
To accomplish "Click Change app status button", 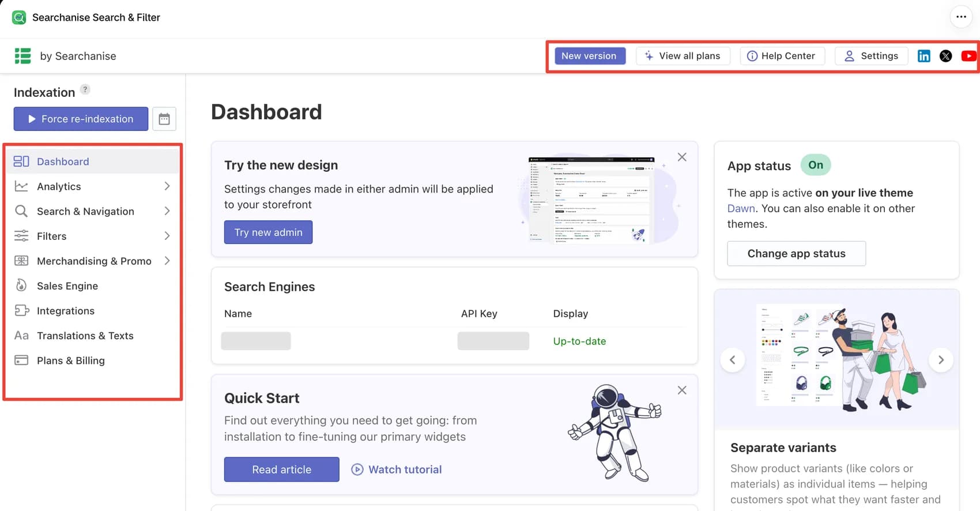I will coord(796,254).
